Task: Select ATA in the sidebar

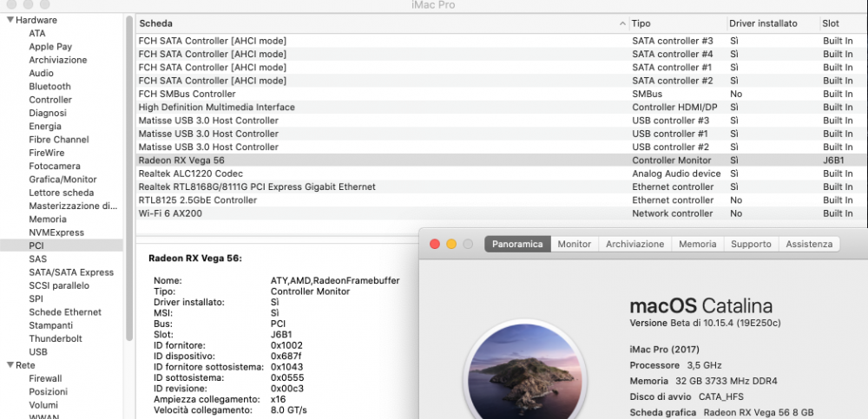Action: pos(37,33)
